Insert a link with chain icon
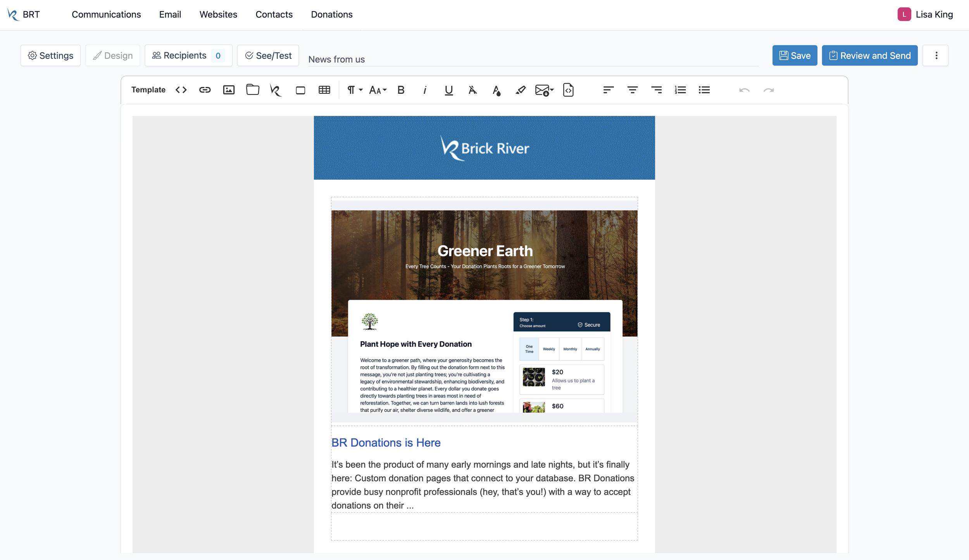The width and height of the screenshot is (969, 560). click(205, 90)
